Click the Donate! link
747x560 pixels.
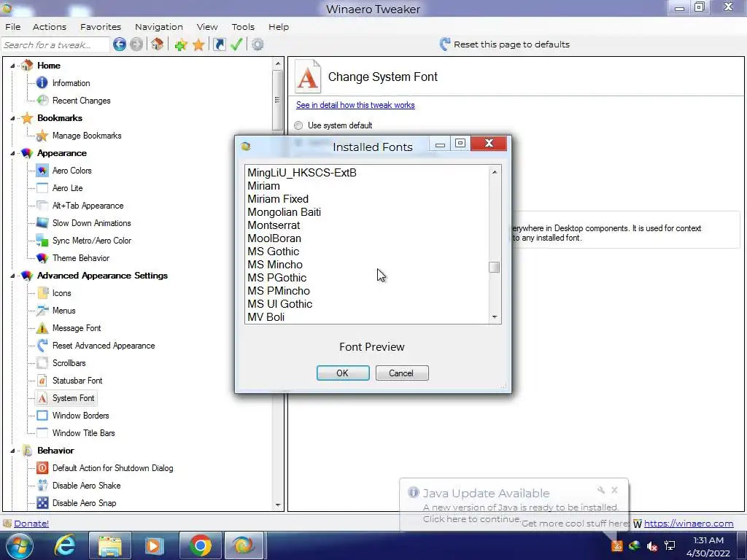[x=31, y=524]
